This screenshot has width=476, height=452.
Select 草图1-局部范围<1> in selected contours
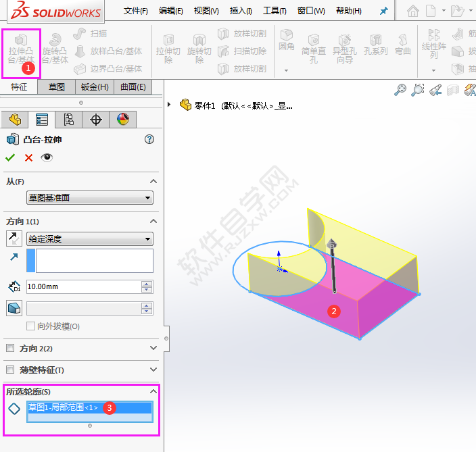pyautogui.click(x=90, y=407)
